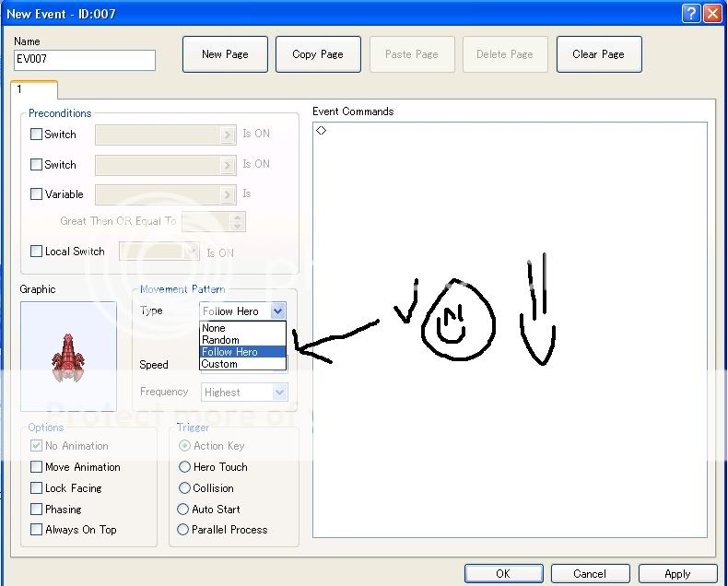Switch to event page tab 1
The image size is (728, 586).
33,89
